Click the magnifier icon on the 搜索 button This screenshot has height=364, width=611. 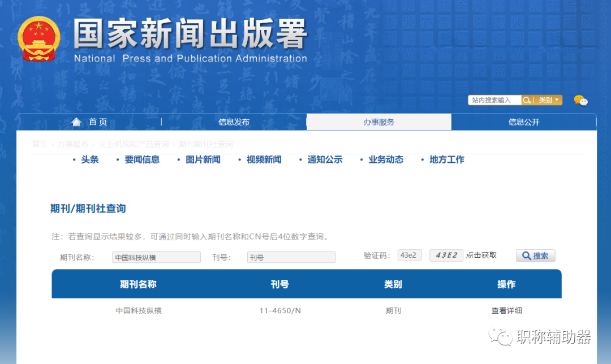[526, 255]
